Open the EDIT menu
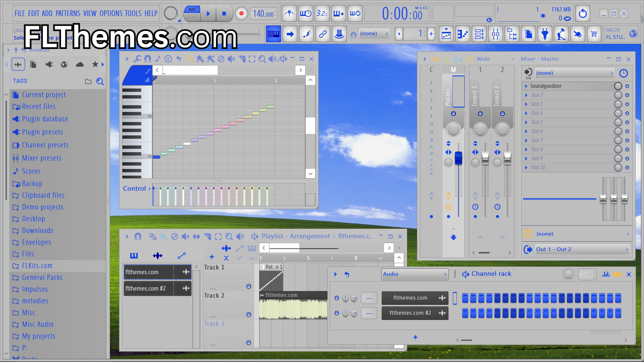This screenshot has width=644, height=362. point(34,13)
